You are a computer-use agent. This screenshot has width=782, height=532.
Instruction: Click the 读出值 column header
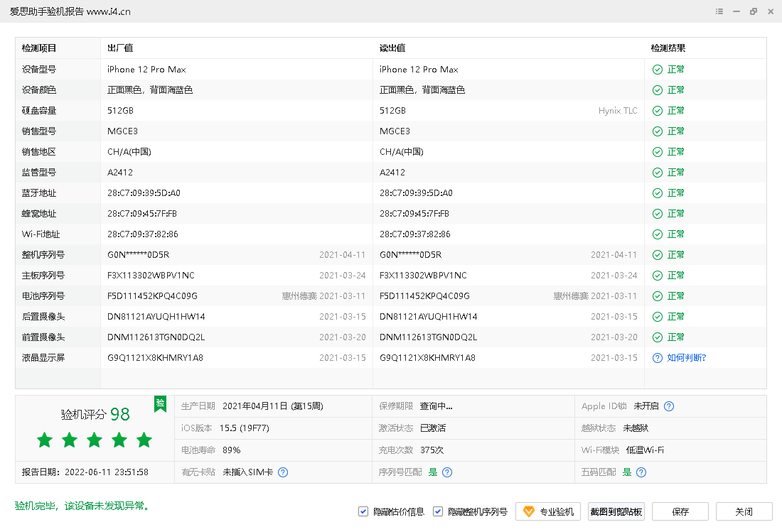(x=392, y=48)
